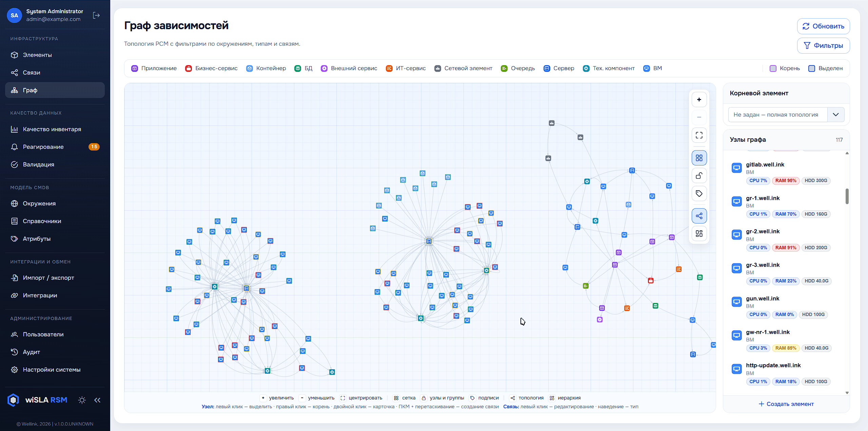Select topology layout icon in graph toolbar
This screenshot has width=868, height=431.
point(699,216)
